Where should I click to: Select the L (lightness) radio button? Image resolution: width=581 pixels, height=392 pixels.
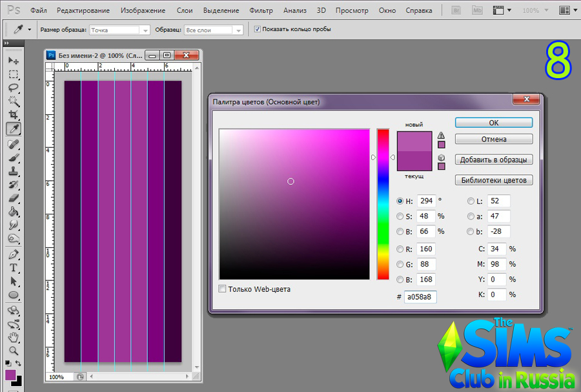pyautogui.click(x=471, y=201)
